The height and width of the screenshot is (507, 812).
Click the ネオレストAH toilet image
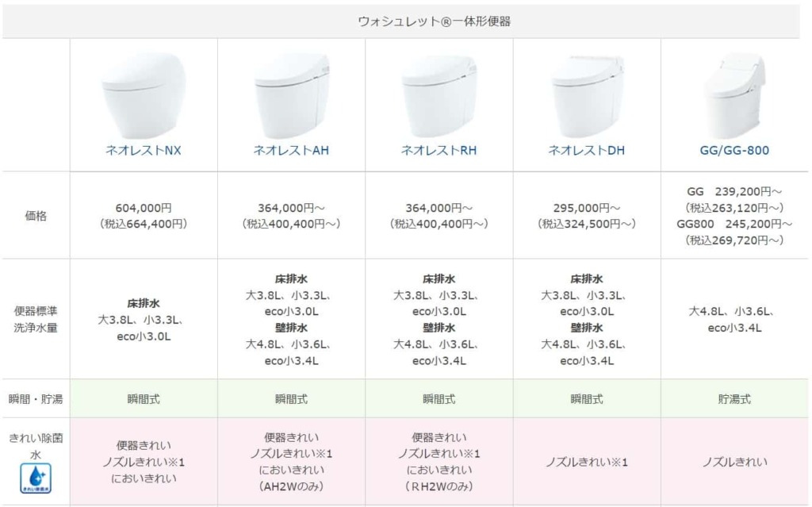291,94
